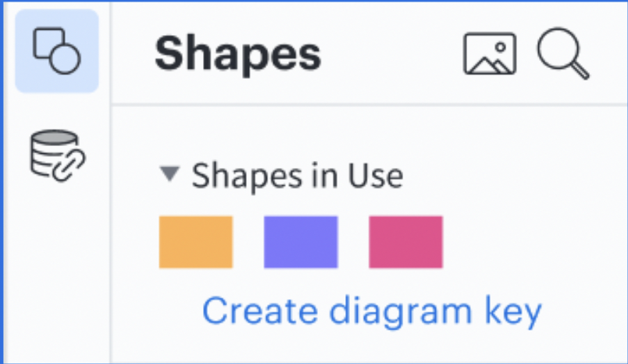628x364 pixels.
Task: Show the linked data panel
Action: pos(57,155)
